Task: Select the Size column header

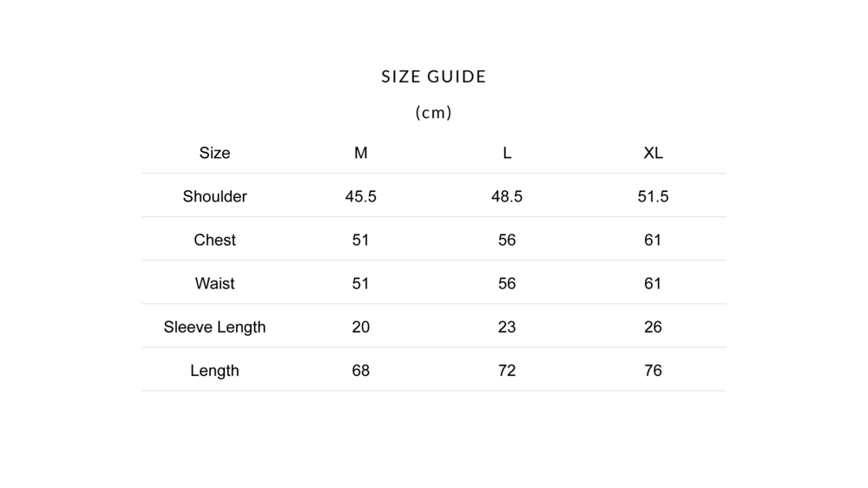Action: [214, 153]
